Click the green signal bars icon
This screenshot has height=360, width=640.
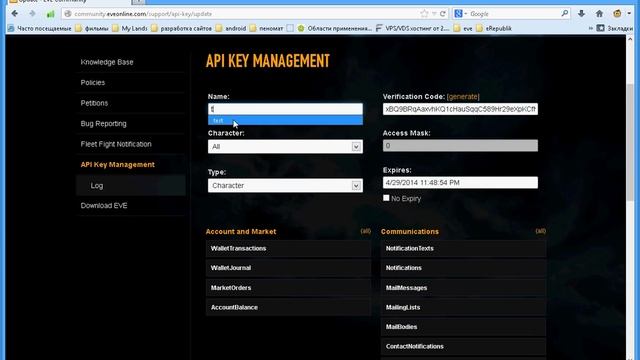click(x=50, y=14)
